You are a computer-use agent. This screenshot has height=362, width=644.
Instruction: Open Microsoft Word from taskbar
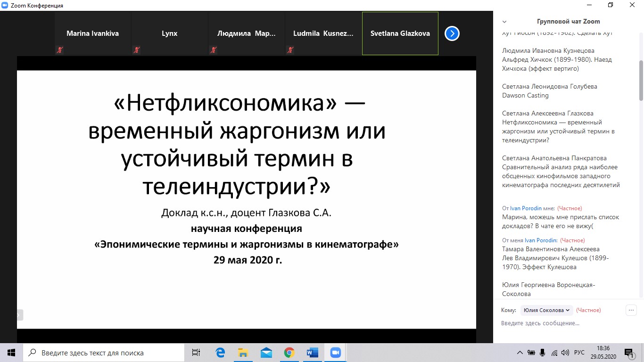313,353
